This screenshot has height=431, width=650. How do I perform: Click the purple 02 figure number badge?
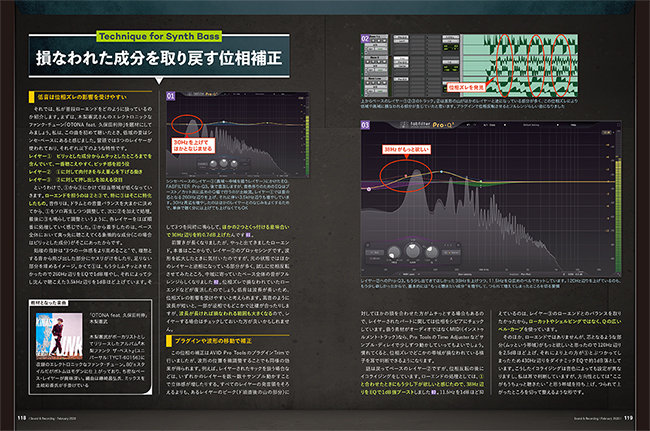point(366,37)
